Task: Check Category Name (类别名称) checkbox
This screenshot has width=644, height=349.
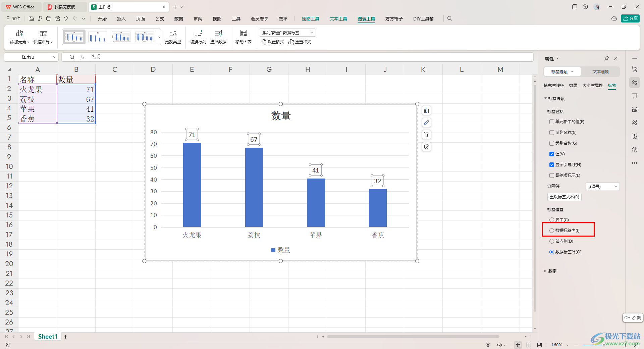Action: tap(552, 143)
